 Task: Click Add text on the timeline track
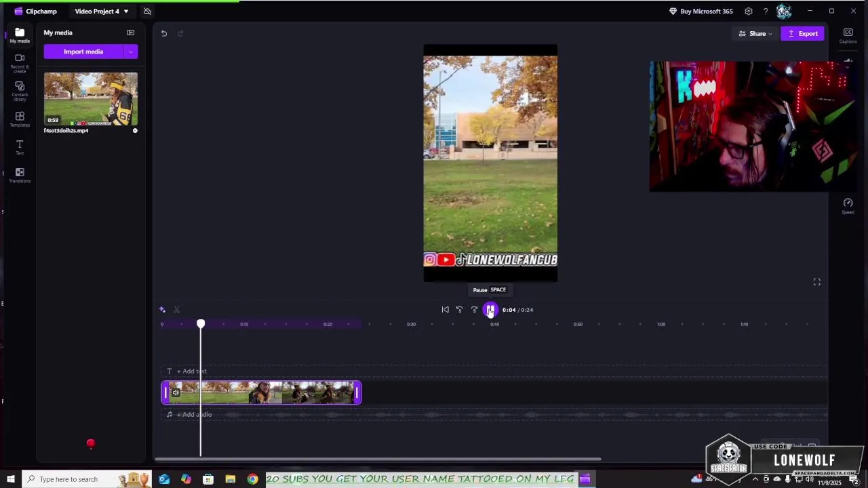tap(192, 371)
